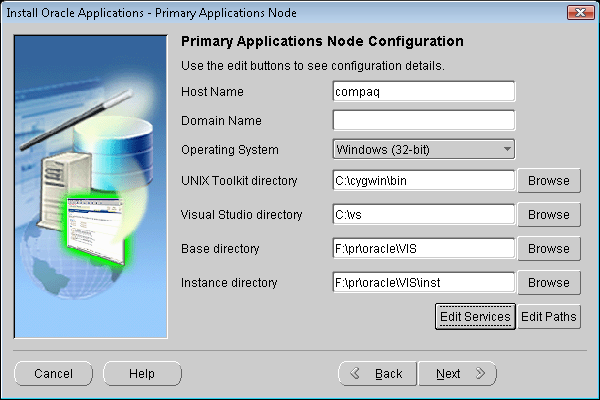Browse for the Instance directory
This screenshot has width=600, height=400.
click(x=549, y=283)
